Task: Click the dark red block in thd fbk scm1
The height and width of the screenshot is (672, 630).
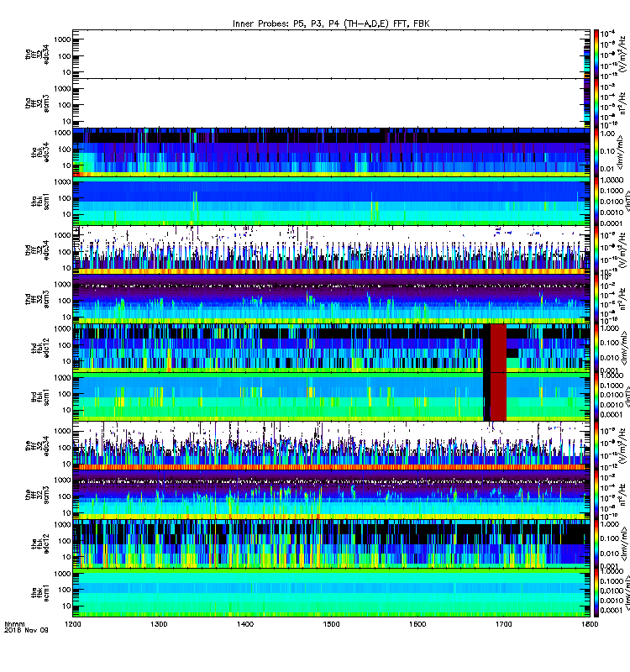Action: pos(498,396)
